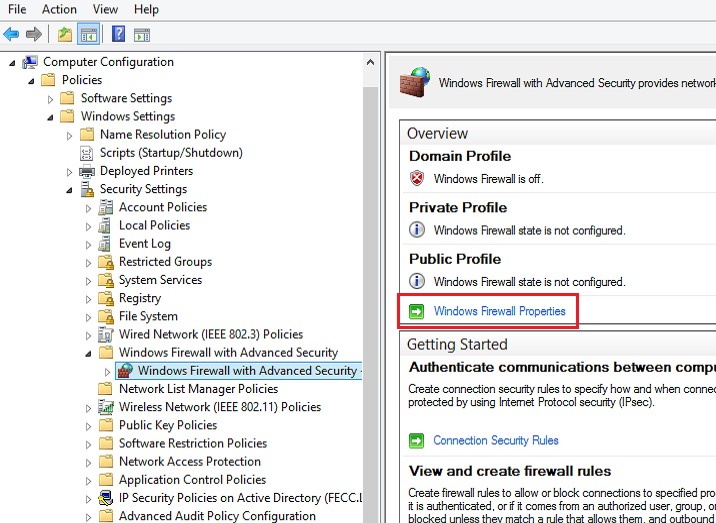Viewport: 716px width, 523px height.
Task: Click the Wired Network Policies icon
Action: click(105, 335)
